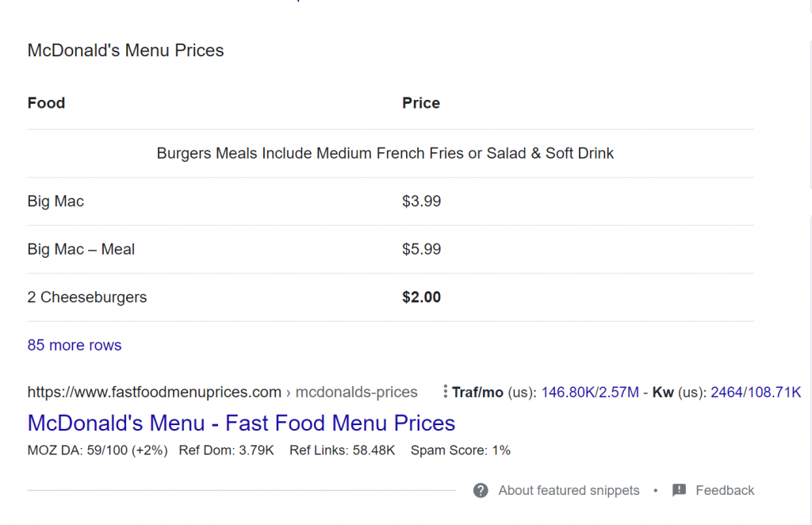
Task: Click the Price column header
Action: [x=421, y=103]
